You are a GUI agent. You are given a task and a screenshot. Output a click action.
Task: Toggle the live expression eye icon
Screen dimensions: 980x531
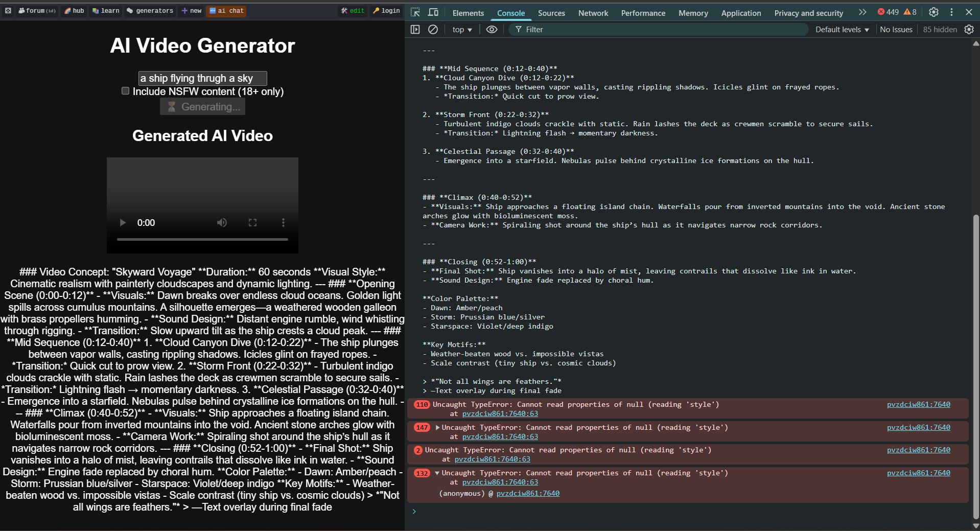tap(492, 30)
